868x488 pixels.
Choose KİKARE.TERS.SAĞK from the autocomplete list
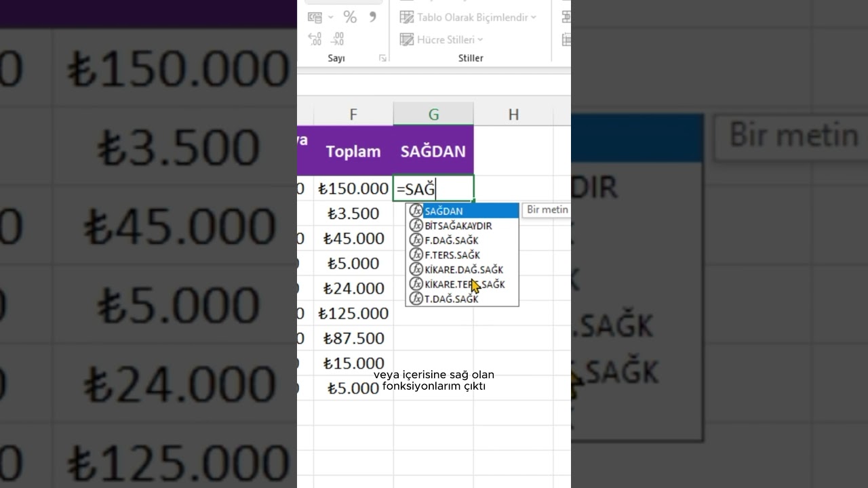tap(462, 284)
